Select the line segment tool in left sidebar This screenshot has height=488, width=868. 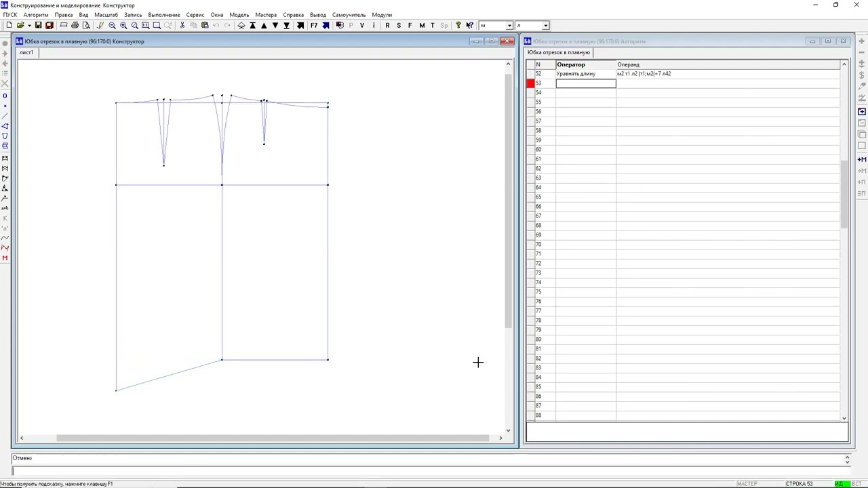click(x=5, y=116)
